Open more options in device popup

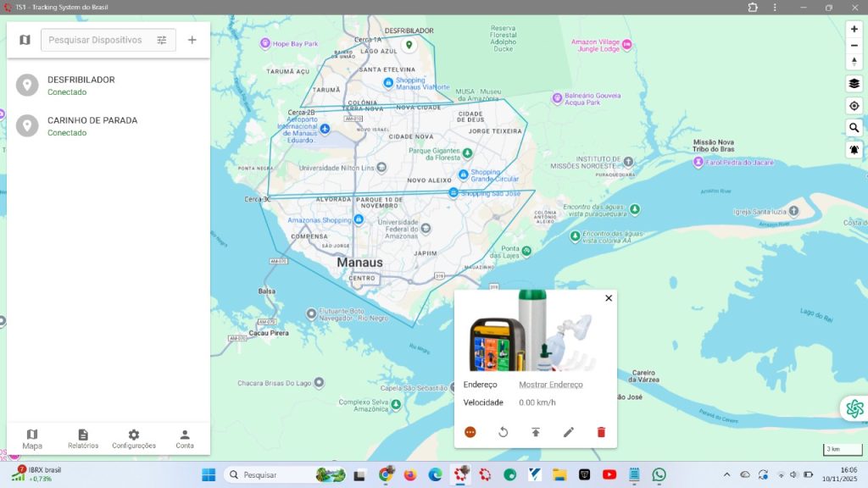click(x=470, y=432)
